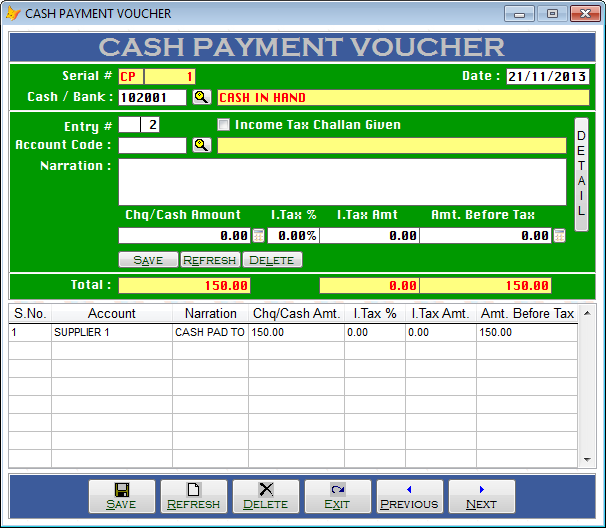
Task: Click the I.Tax Amt field
Action: coord(369,235)
